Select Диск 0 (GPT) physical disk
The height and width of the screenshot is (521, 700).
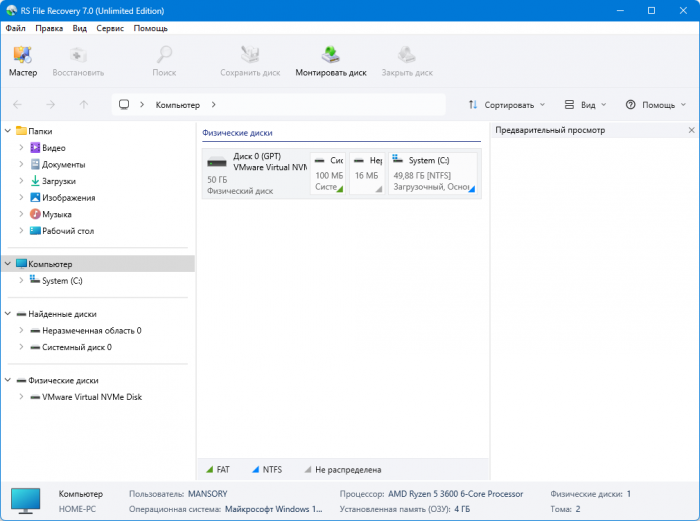tap(254, 174)
